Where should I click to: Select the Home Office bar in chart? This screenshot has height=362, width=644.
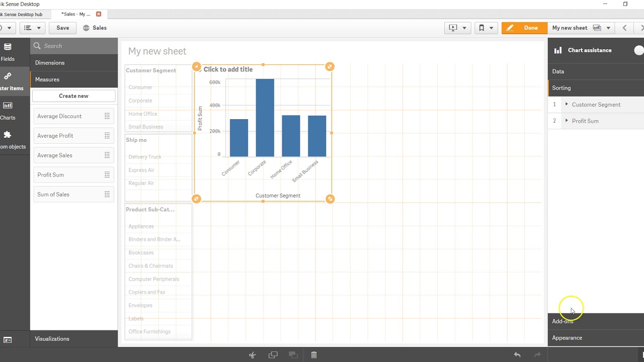click(291, 136)
